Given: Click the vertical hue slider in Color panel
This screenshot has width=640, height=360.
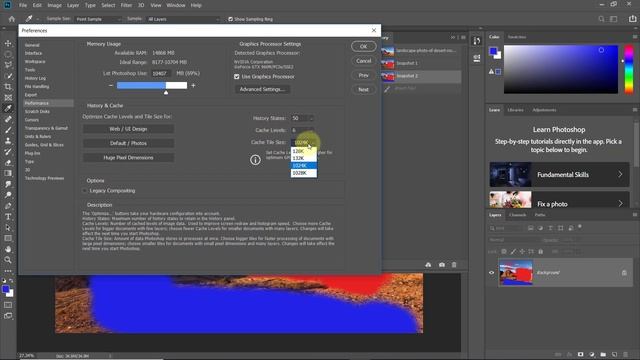Looking at the screenshot, I should [629, 69].
